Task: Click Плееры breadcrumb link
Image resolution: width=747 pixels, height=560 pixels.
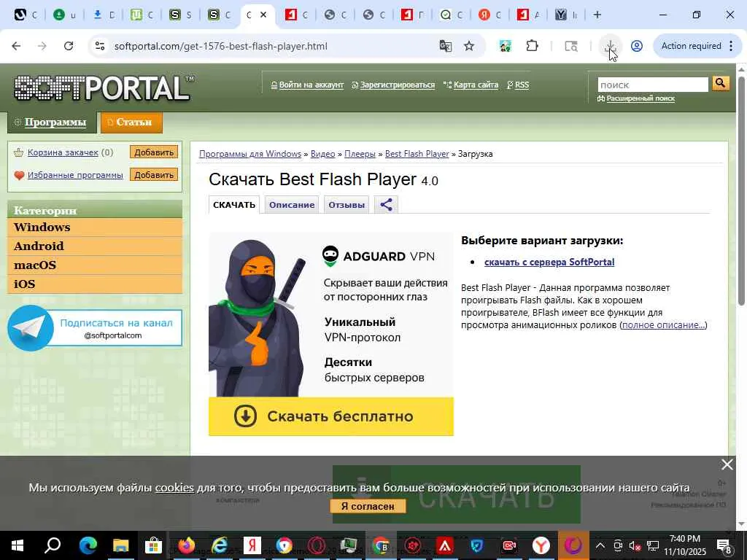Action: 360,154
